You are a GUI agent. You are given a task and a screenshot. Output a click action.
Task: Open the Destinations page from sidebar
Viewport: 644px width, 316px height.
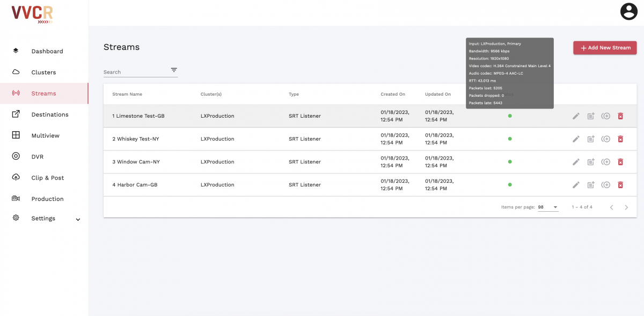click(49, 114)
